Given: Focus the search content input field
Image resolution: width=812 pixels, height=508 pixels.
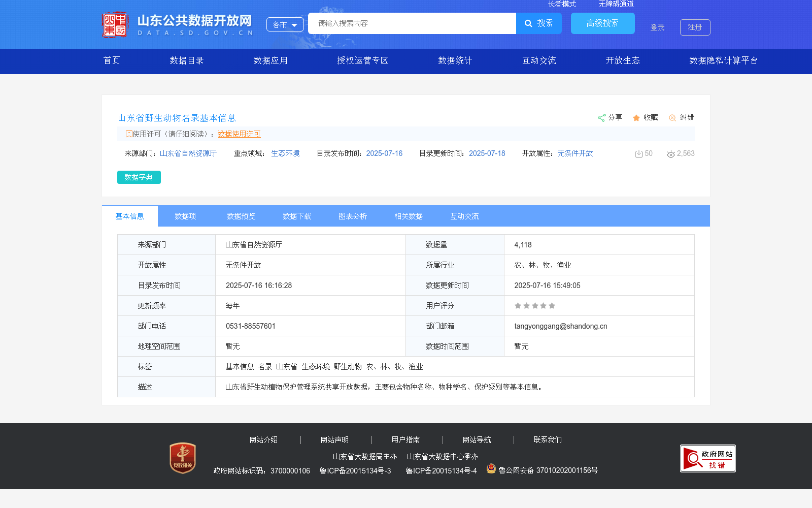Looking at the screenshot, I should coord(412,23).
